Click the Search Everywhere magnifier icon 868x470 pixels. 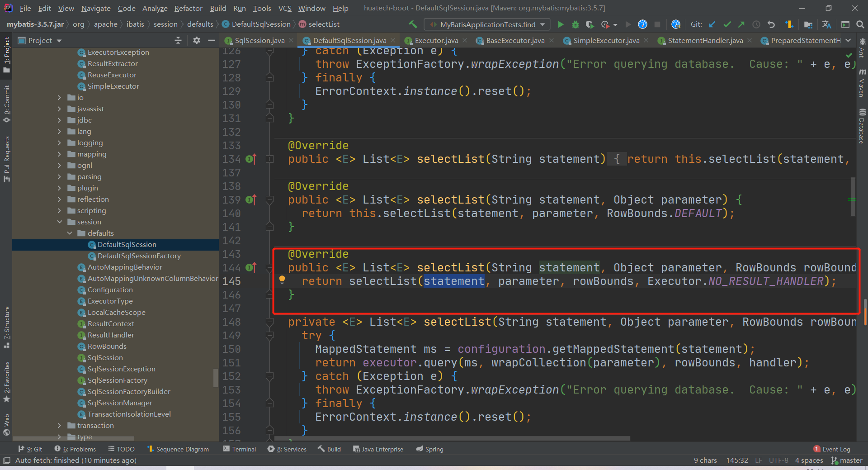(860, 24)
